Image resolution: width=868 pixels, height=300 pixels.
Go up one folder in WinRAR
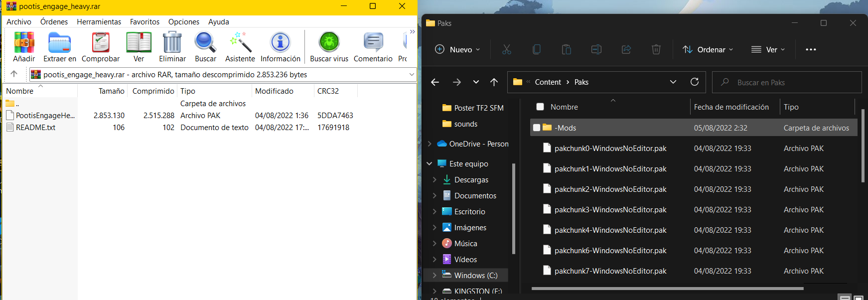pos(14,74)
